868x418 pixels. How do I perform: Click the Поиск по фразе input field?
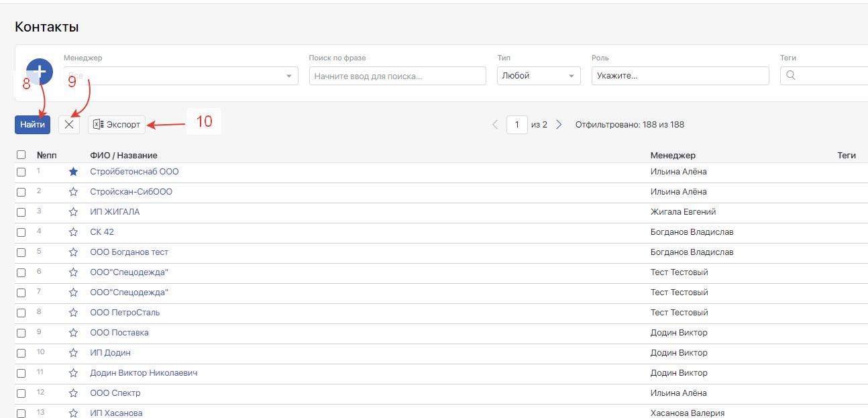(397, 76)
